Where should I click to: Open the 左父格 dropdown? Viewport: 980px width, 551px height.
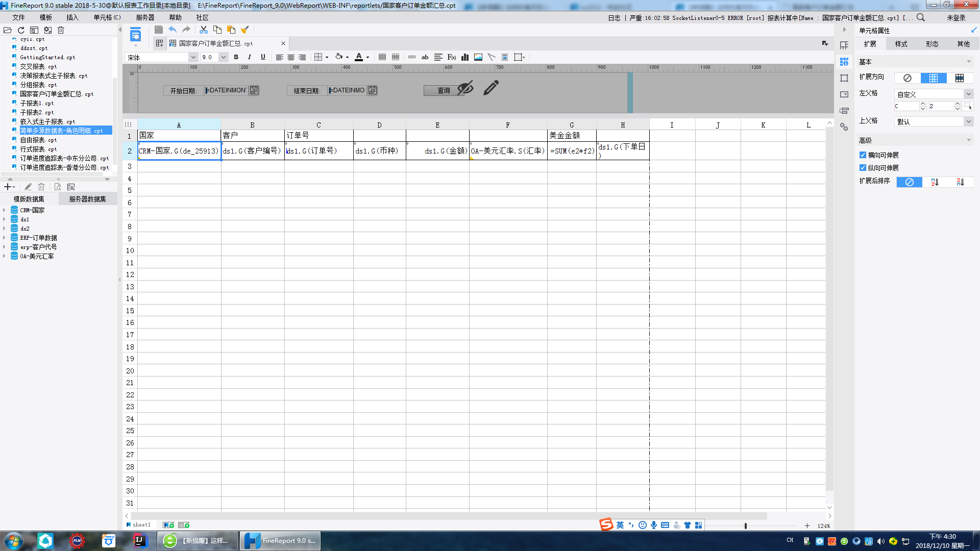968,94
